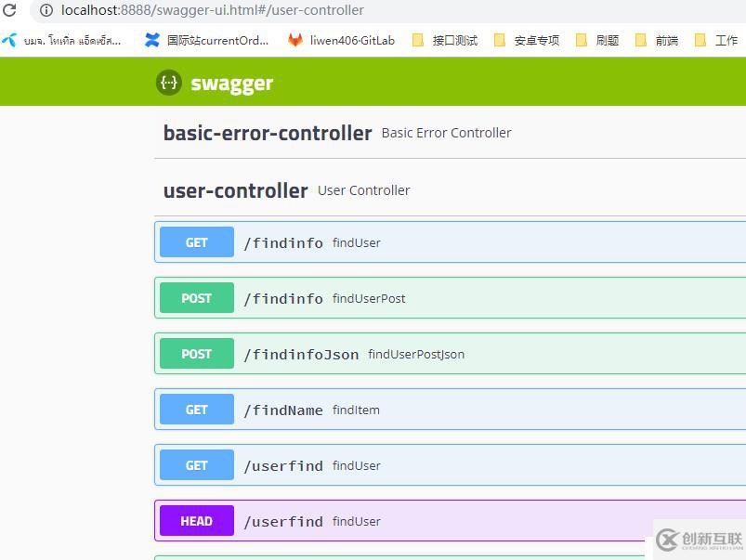
Task: Click findUser summary in HEAD row
Action: tap(357, 521)
